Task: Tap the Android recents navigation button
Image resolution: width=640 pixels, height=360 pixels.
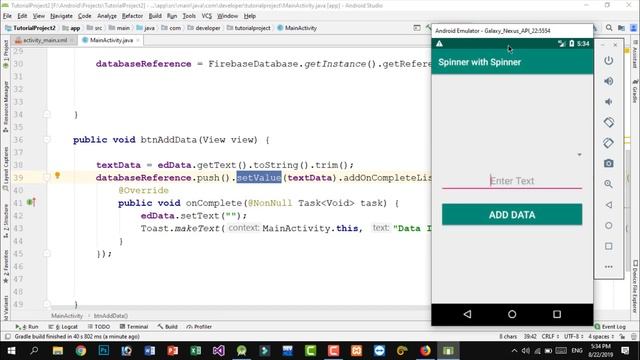Action: point(557,314)
